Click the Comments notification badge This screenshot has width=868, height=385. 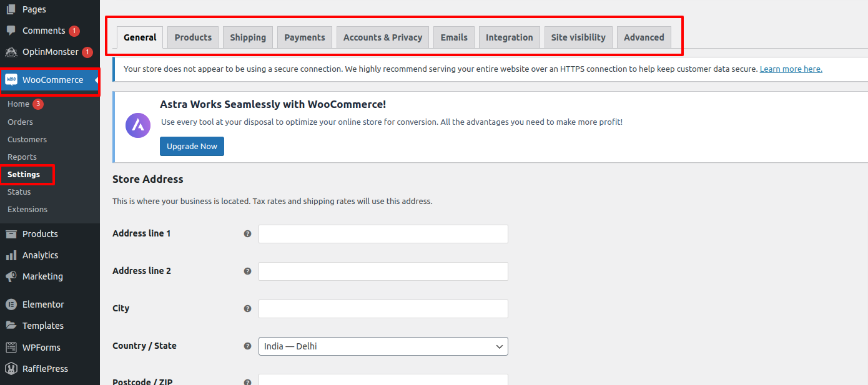click(x=74, y=31)
